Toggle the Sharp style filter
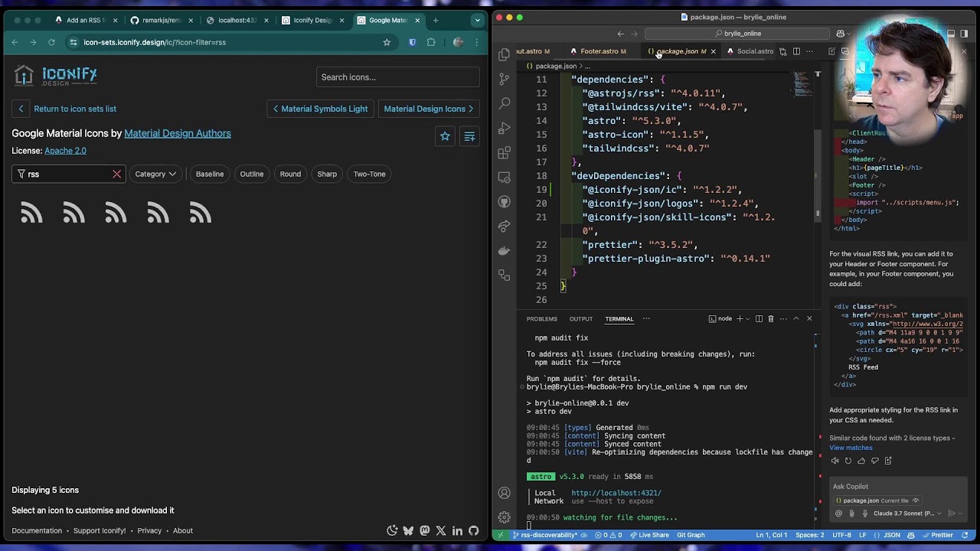Viewport: 980px width, 551px height. 327,174
